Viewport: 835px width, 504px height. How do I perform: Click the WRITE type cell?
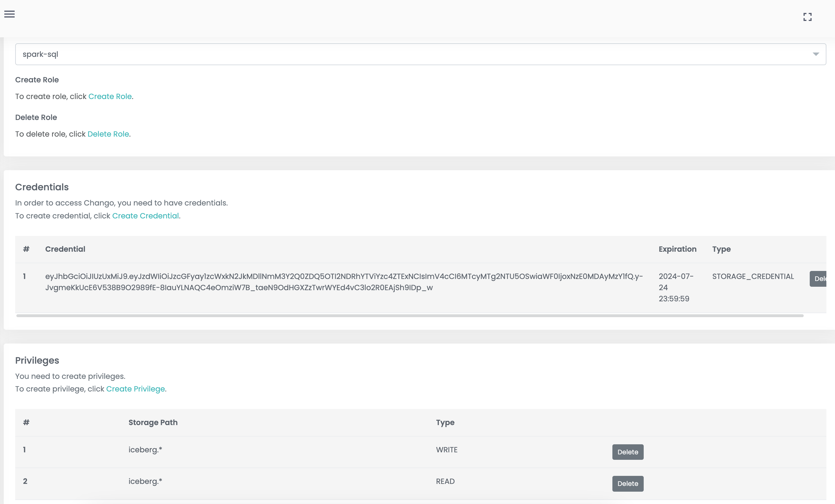(x=446, y=450)
